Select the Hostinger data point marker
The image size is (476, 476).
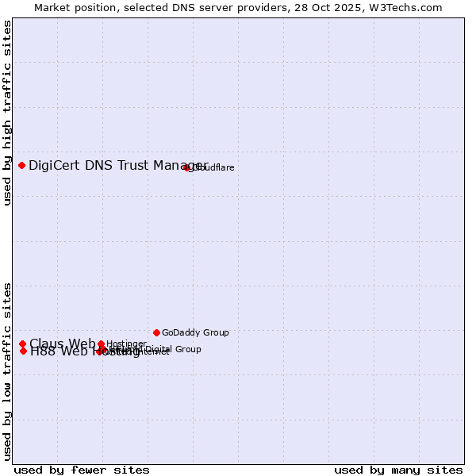click(101, 344)
